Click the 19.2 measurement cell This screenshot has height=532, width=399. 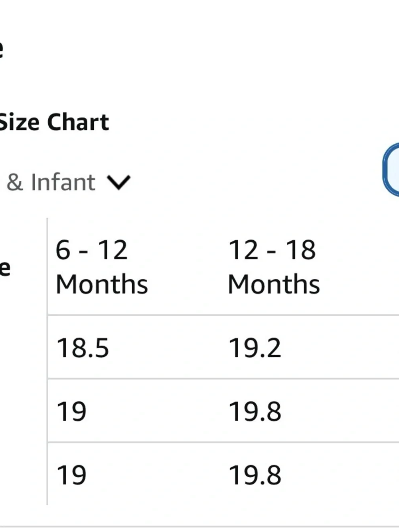point(255,347)
